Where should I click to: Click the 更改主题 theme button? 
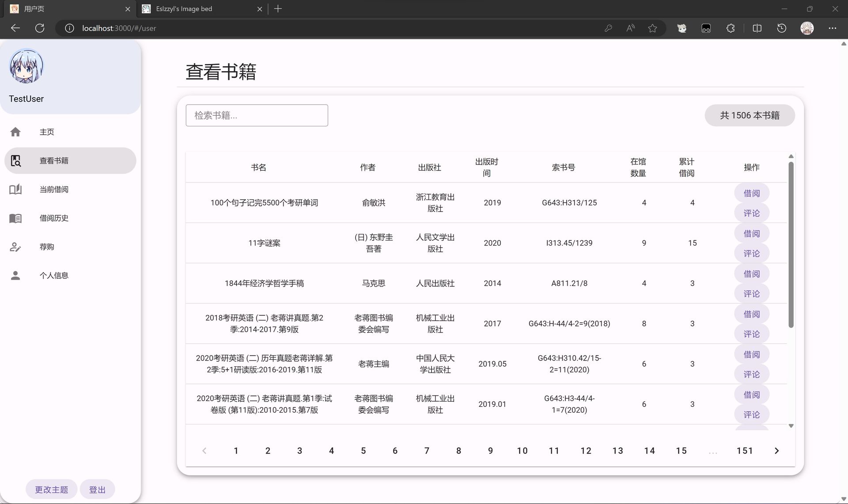51,489
